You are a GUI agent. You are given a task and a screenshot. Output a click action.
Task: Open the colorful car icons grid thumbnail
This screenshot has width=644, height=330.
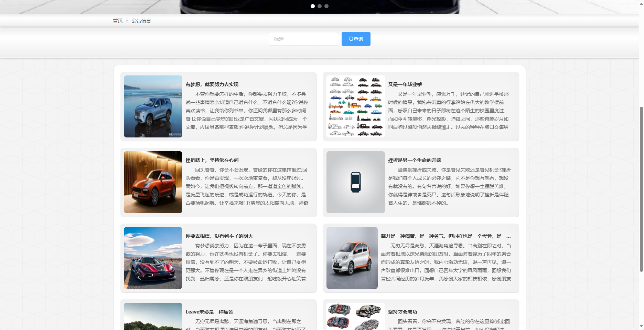point(356,106)
